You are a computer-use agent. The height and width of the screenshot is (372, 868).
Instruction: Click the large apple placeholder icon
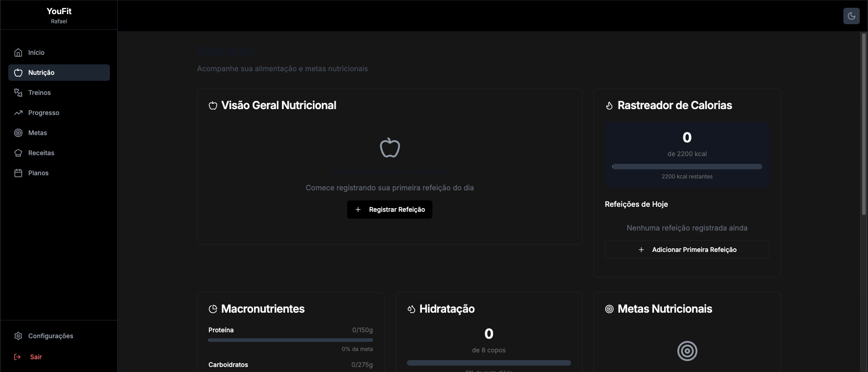tap(390, 148)
